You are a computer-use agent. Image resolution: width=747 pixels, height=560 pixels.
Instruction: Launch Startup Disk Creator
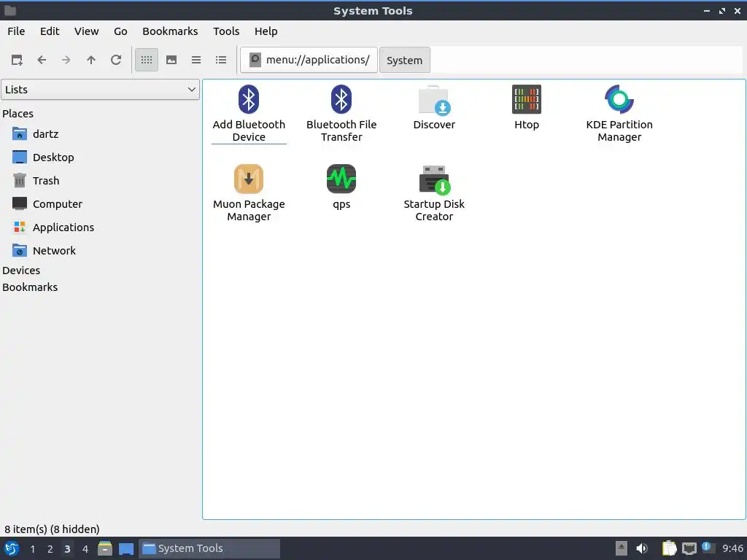[x=434, y=193]
